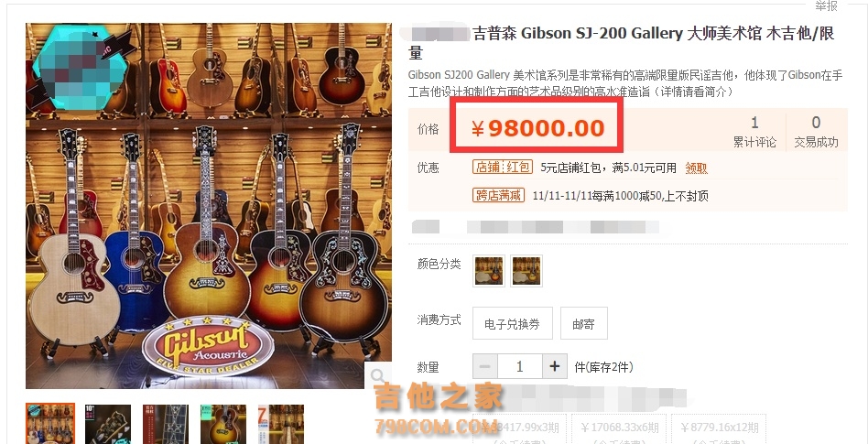Screen dimensions: 868x444
Task: Click the 领取 link for the store coupon
Action: click(x=697, y=168)
